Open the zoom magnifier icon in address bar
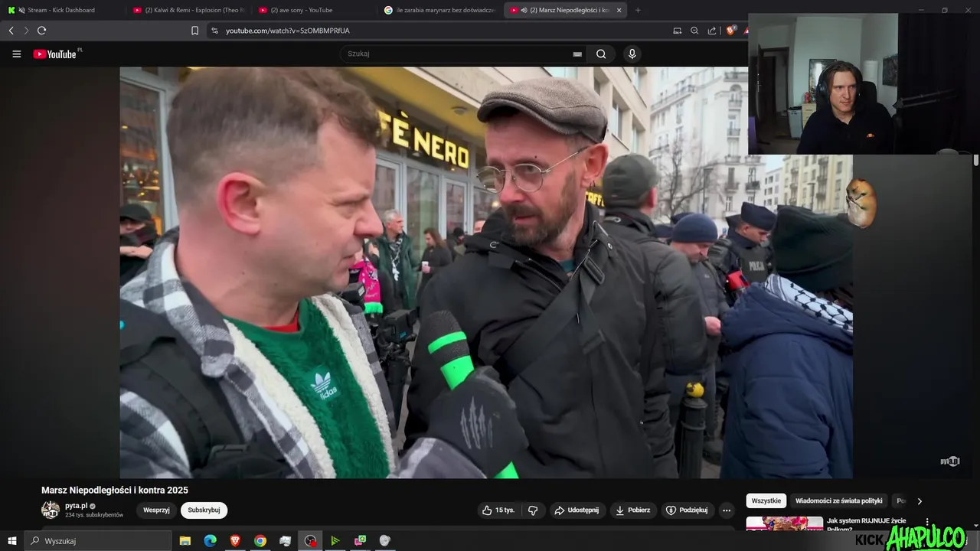 click(694, 31)
